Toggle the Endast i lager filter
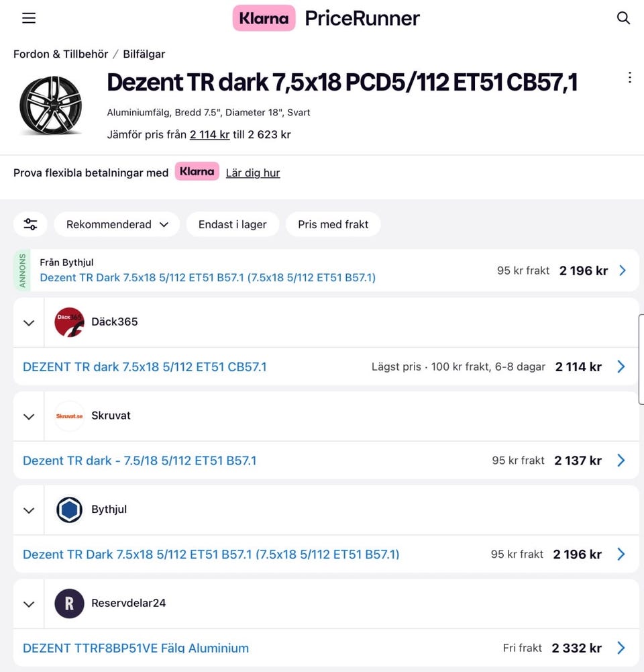Screen dimensions: 644x672 pyautogui.click(x=232, y=224)
